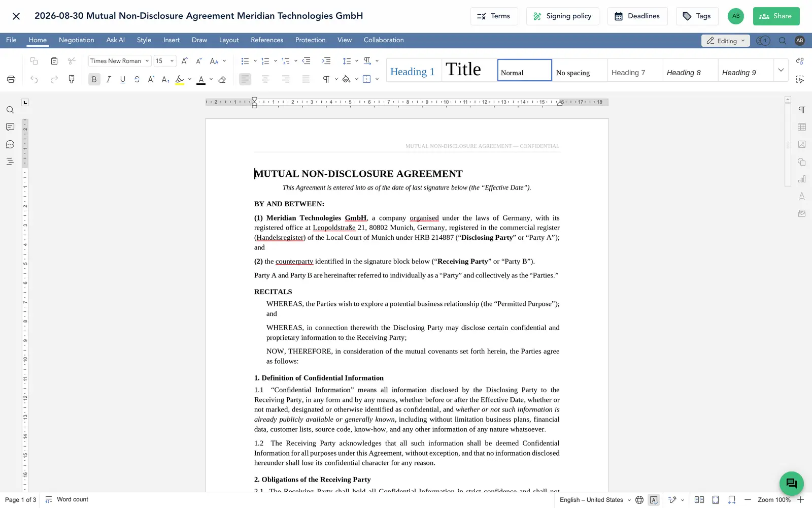This screenshot has width=812, height=508.
Task: Open Deadlines
Action: coord(637,16)
